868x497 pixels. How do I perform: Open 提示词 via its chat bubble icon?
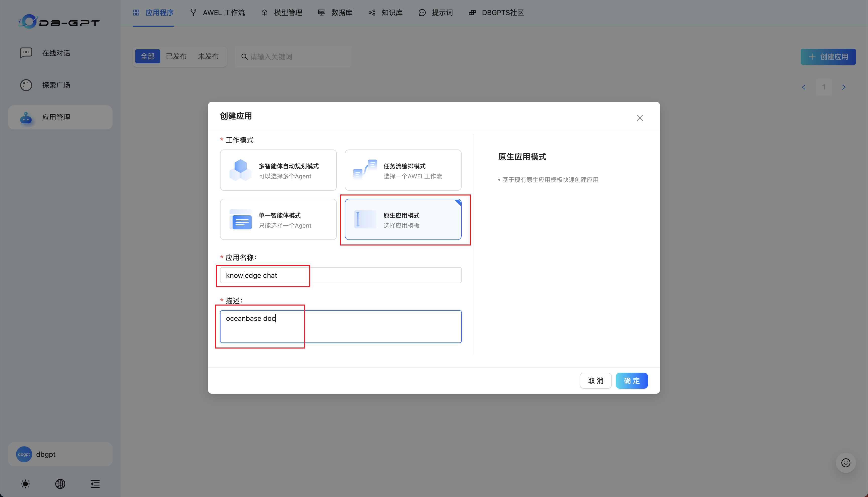[422, 13]
